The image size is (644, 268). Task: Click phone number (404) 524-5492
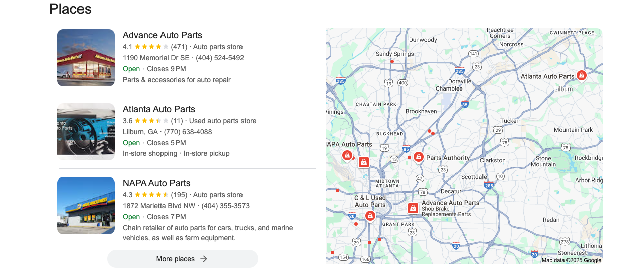click(x=220, y=58)
